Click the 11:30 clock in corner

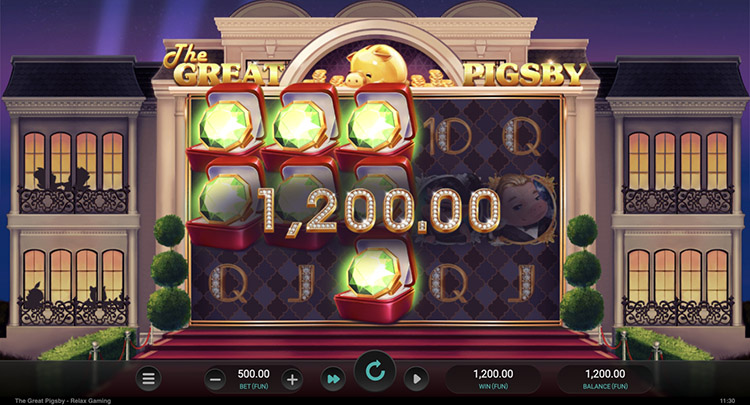click(x=727, y=401)
